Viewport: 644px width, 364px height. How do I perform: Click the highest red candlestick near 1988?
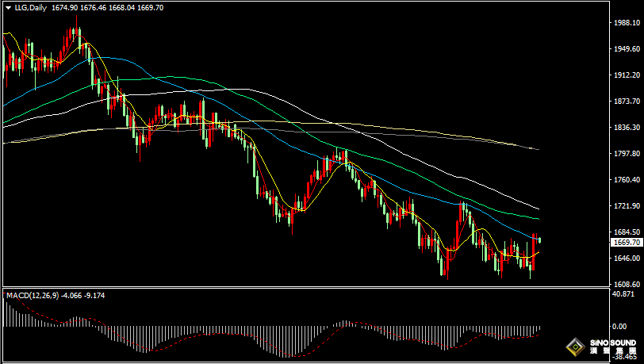click(77, 34)
